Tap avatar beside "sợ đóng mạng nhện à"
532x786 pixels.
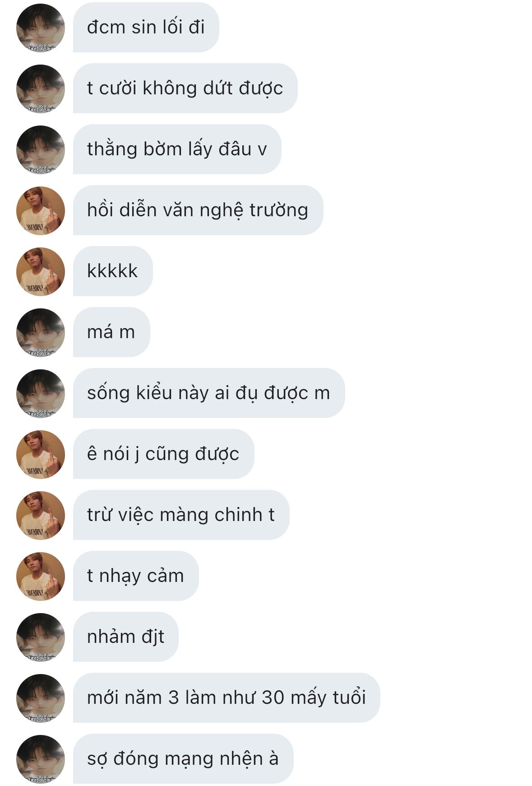pyautogui.click(x=41, y=759)
